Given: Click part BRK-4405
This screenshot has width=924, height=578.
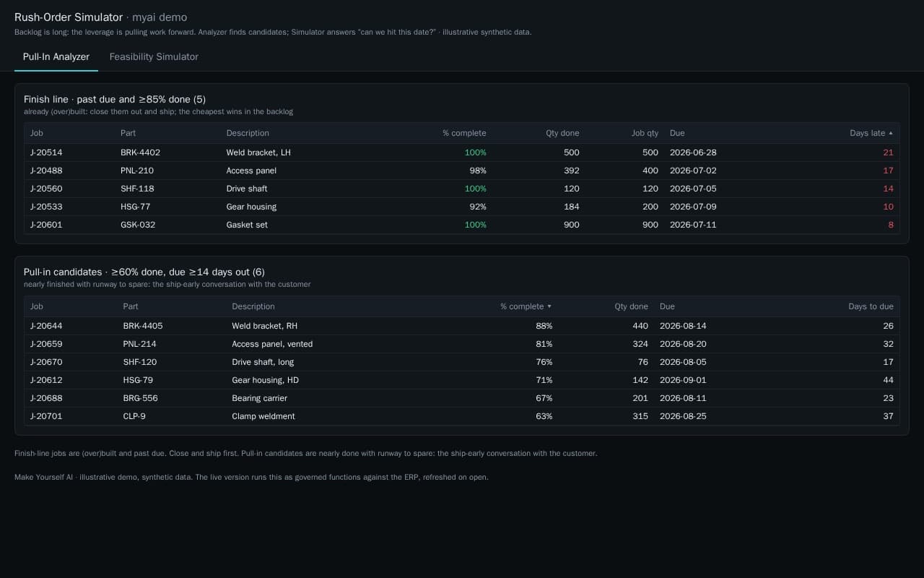Looking at the screenshot, I should click(x=143, y=326).
